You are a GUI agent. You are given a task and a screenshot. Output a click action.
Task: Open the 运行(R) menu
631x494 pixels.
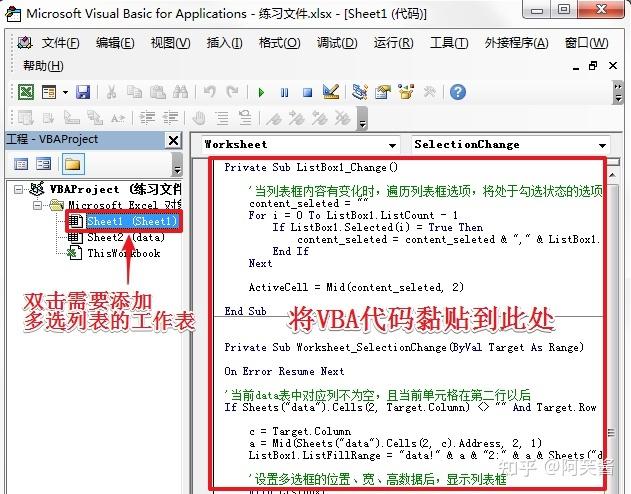tap(393, 43)
